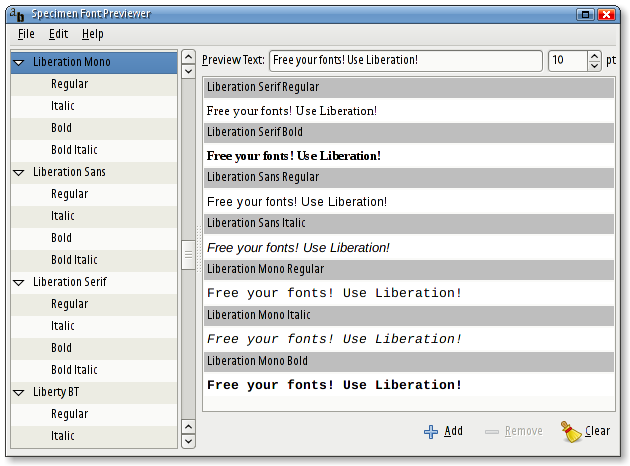630x466 pixels.
Task: Select Bold under Liberation Sans
Action: click(94, 238)
